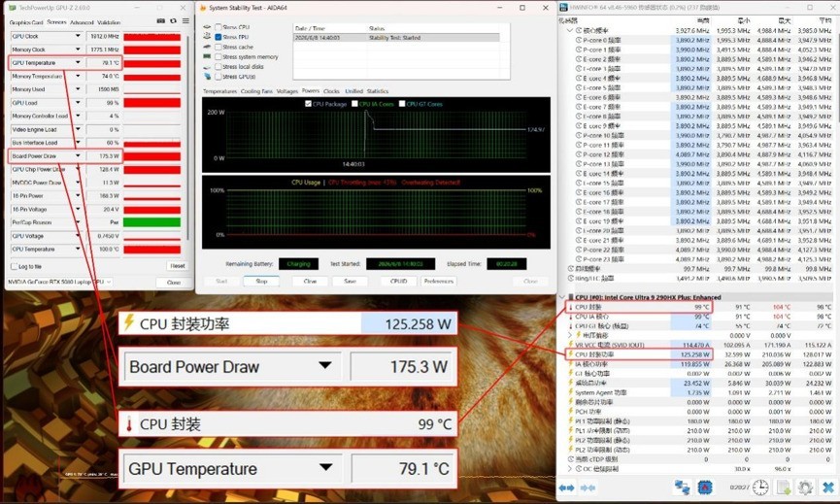Viewport: 840px width, 504px height.
Task: Click HWiNFO collapse faded arrows icon
Action: (588, 487)
